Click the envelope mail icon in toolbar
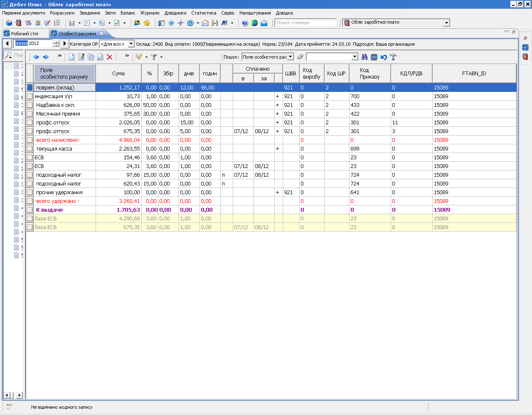This screenshot has width=532, height=415. click(205, 23)
